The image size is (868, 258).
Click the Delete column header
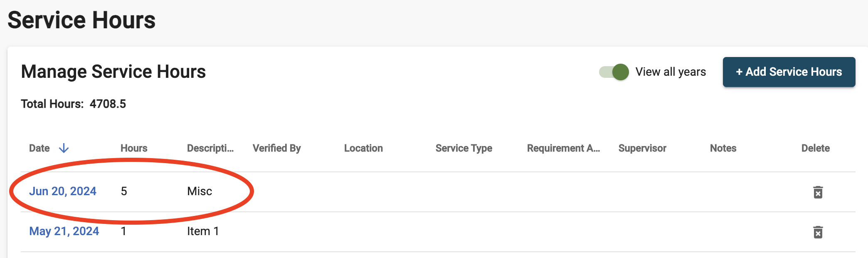[815, 148]
